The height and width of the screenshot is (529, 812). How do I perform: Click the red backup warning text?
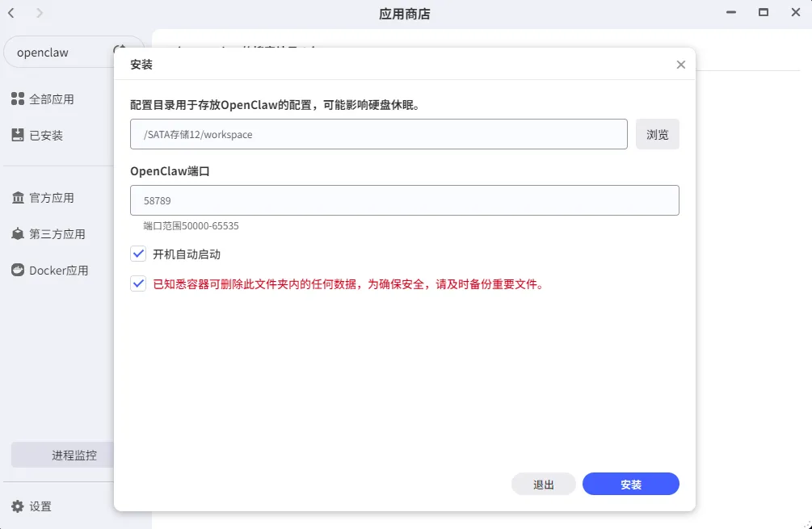(348, 284)
